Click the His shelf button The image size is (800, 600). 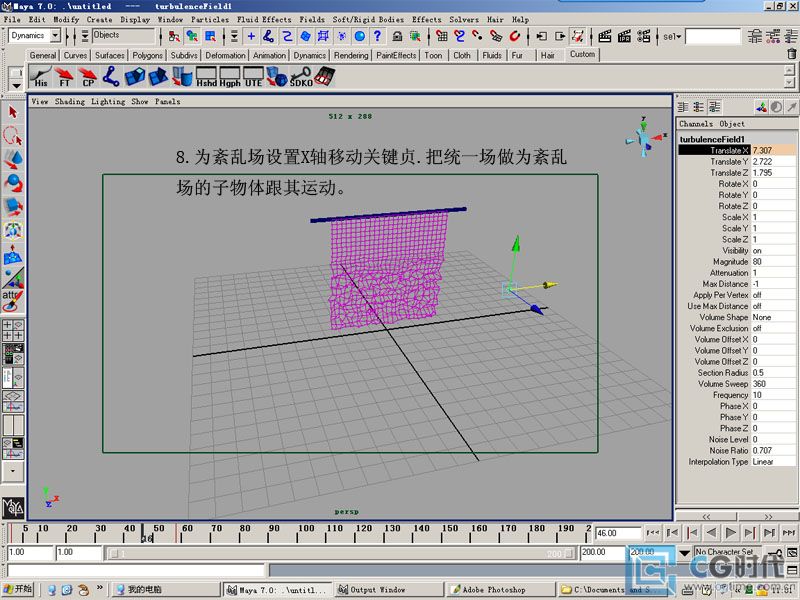40,77
